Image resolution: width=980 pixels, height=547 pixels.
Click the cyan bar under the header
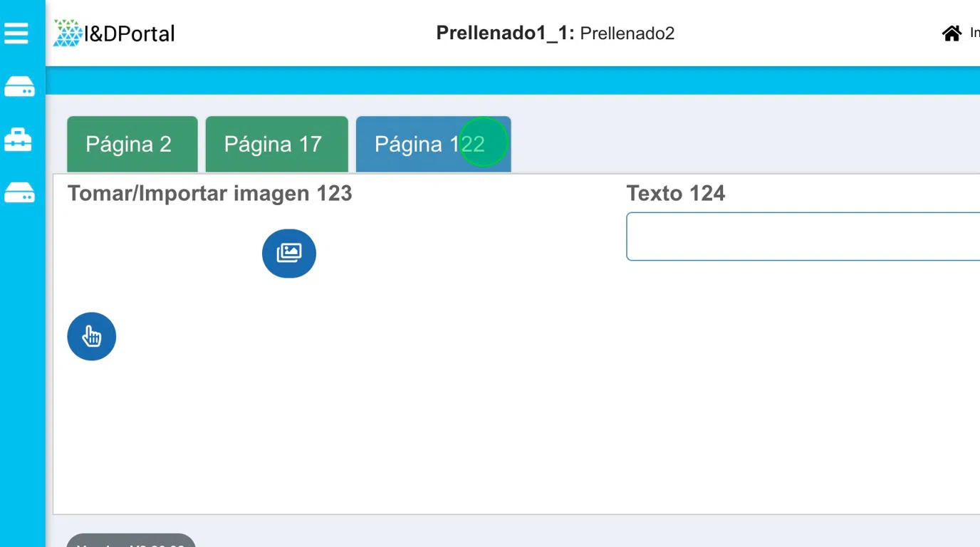513,80
